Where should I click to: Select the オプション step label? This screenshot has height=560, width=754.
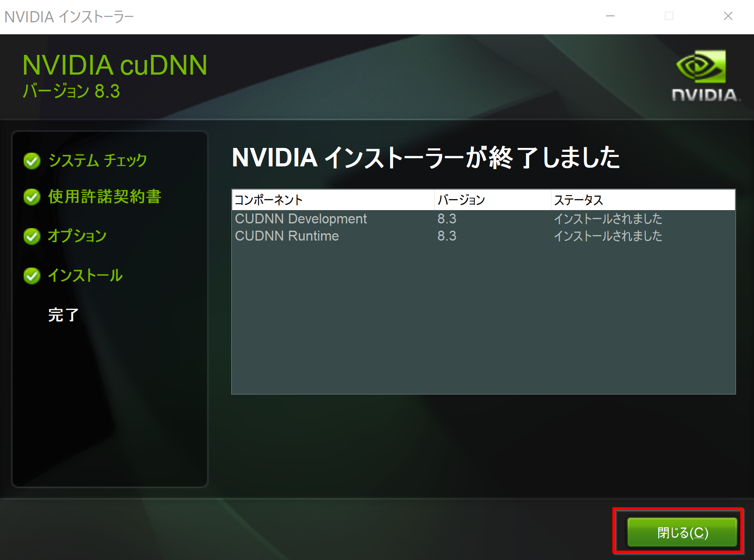77,236
